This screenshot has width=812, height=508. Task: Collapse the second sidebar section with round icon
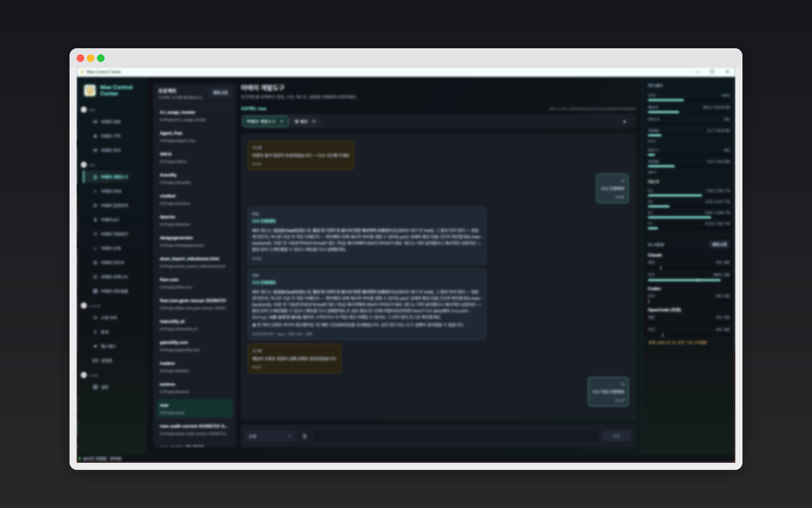[84, 165]
